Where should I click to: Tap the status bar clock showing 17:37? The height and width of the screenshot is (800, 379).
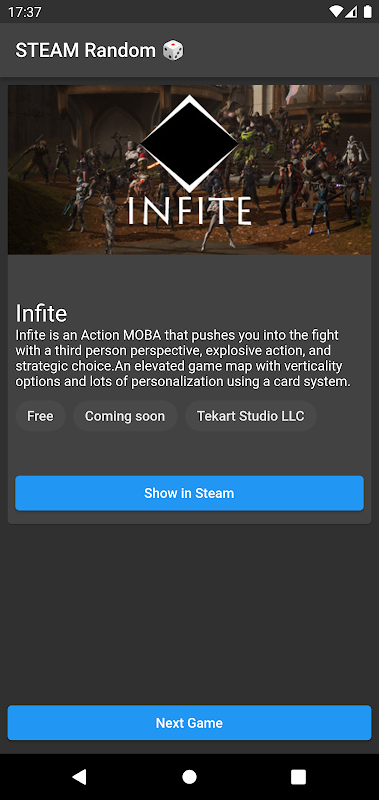point(24,12)
